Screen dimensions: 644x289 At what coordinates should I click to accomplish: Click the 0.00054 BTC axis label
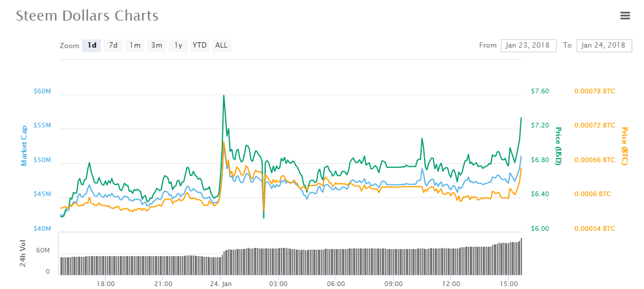pyautogui.click(x=594, y=228)
